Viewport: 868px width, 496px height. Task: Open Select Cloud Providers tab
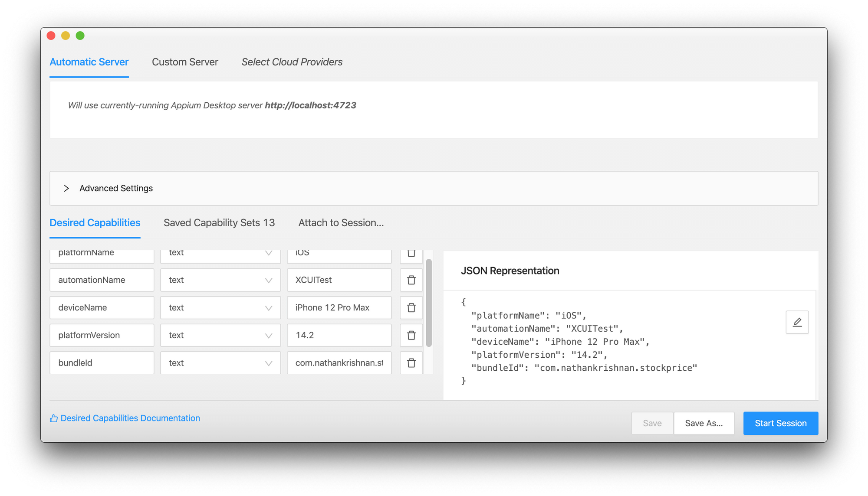click(292, 62)
